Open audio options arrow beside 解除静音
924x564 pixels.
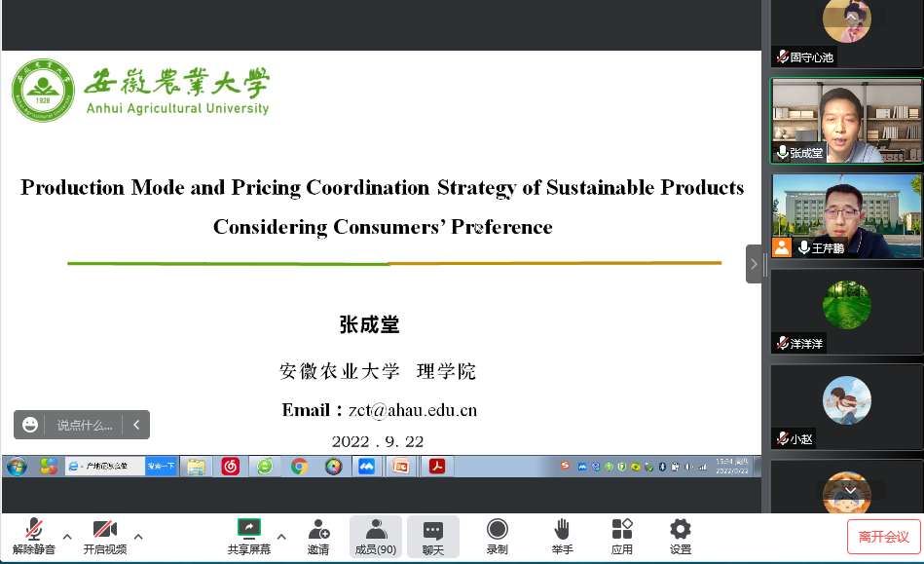tap(67, 537)
